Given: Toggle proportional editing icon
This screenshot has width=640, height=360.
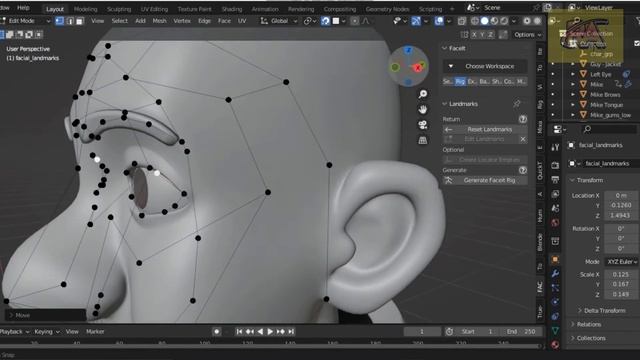Looking at the screenshot, I should point(355,21).
